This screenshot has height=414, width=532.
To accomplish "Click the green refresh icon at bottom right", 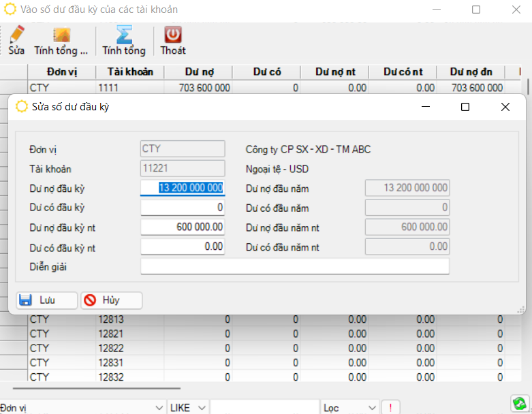I will [x=520, y=404].
